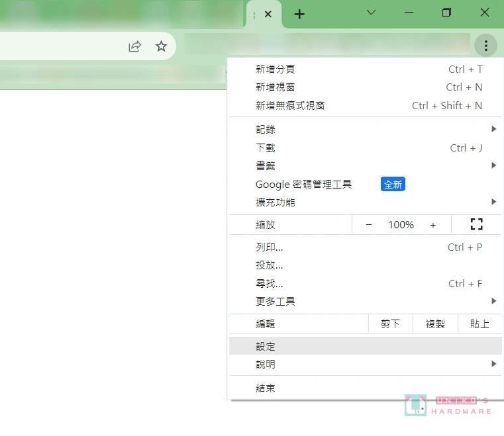
Task: Open 下載 downloads entry
Action: [x=366, y=148]
